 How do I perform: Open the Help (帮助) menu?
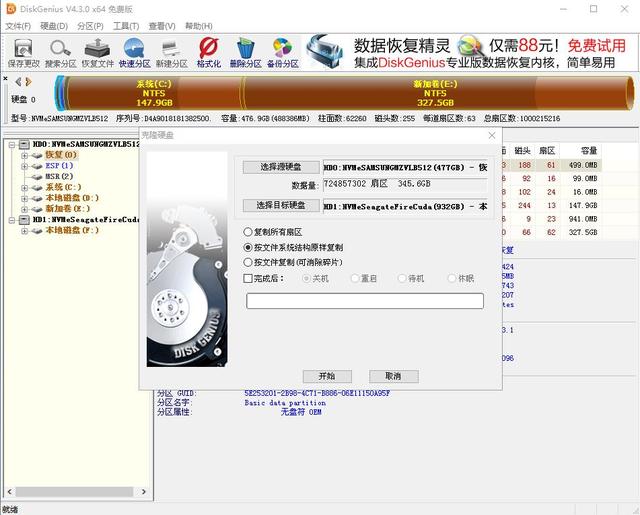[x=198, y=26]
